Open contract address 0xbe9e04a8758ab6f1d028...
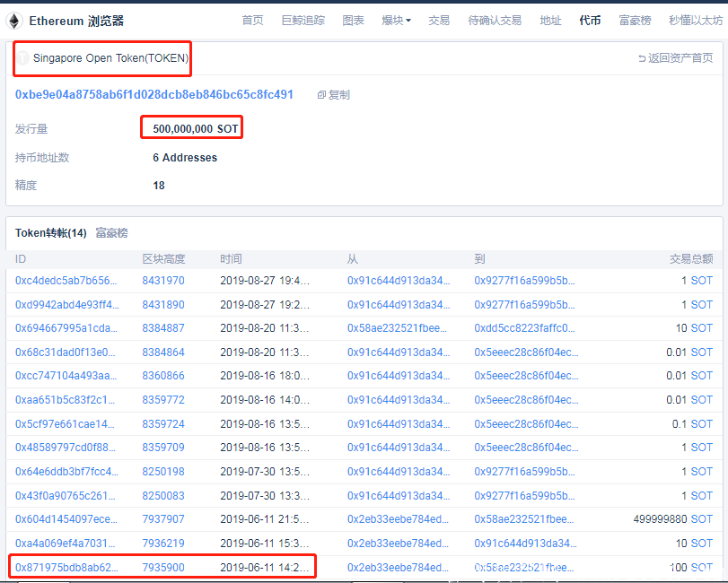The image size is (728, 583). 154,94
